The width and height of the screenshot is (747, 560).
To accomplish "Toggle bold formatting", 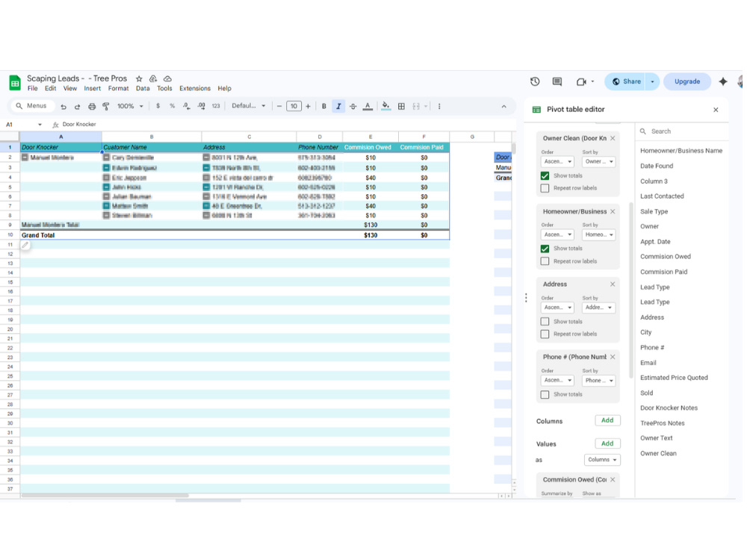I will pos(324,106).
